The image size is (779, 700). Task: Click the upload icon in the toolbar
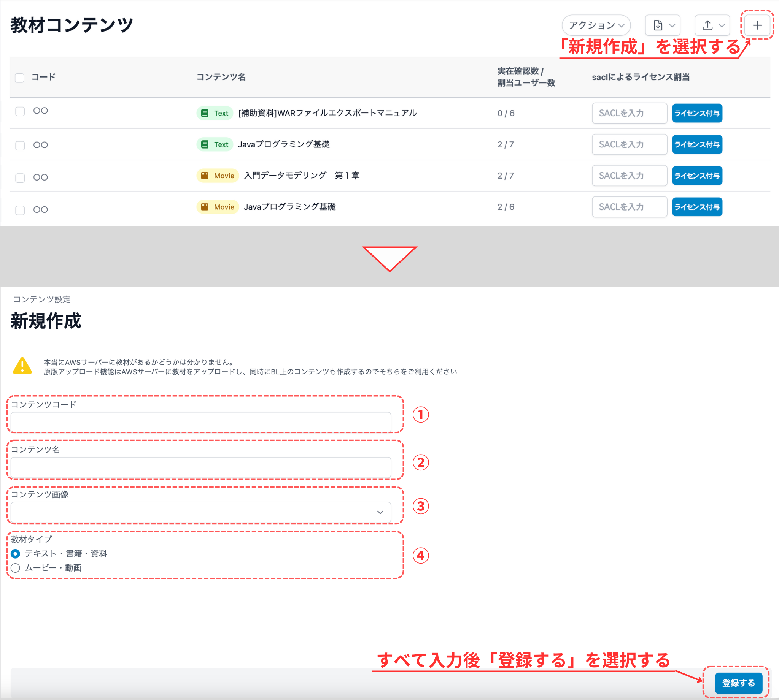click(x=707, y=25)
